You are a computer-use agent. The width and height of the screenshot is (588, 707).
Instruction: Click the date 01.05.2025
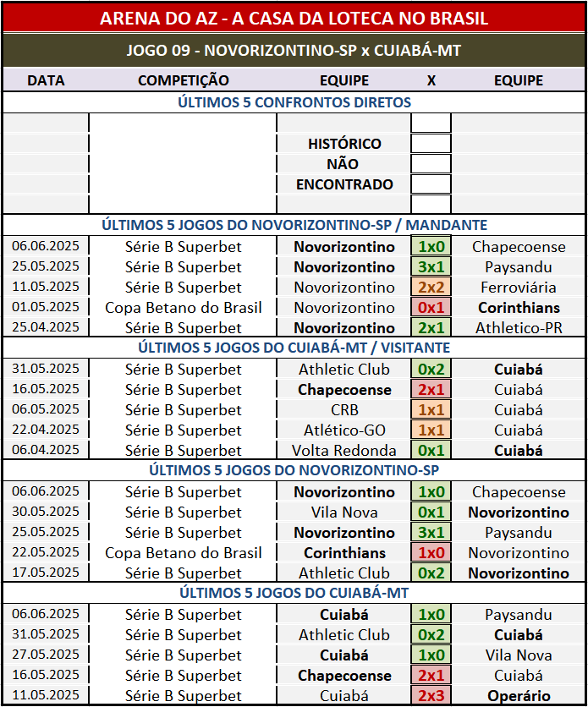[x=46, y=308]
